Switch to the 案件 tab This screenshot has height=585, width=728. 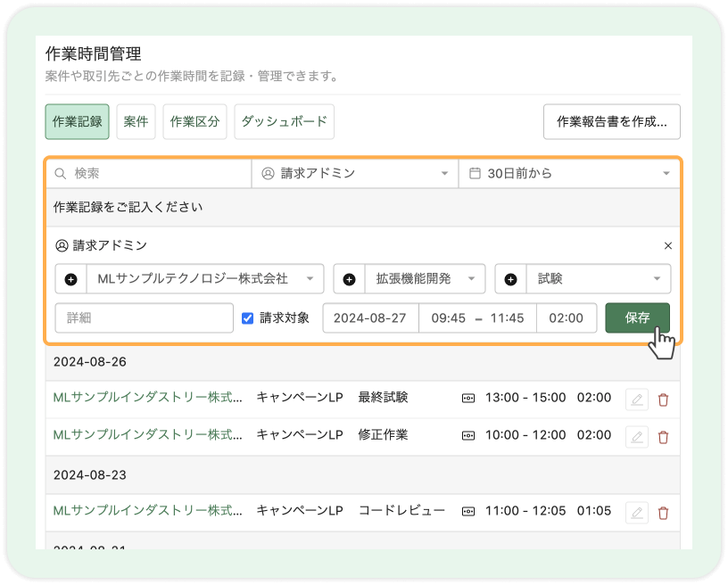tap(136, 121)
